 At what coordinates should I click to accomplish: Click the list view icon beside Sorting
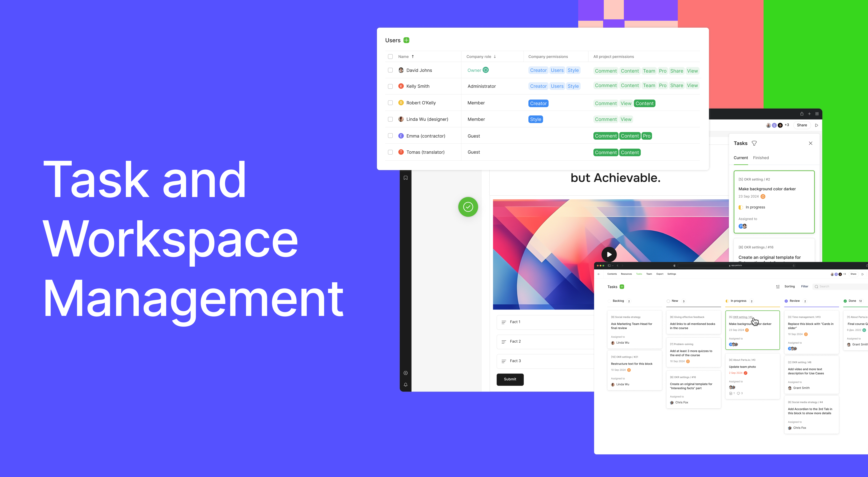[x=778, y=287]
